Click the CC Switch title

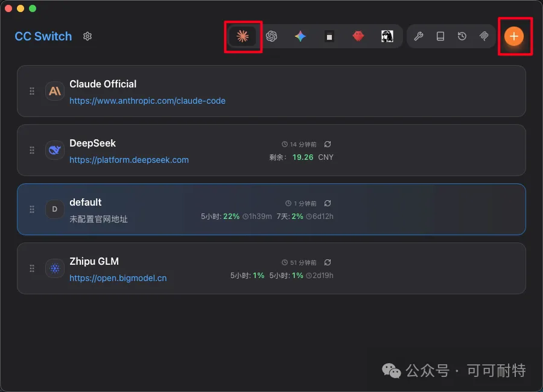(43, 36)
